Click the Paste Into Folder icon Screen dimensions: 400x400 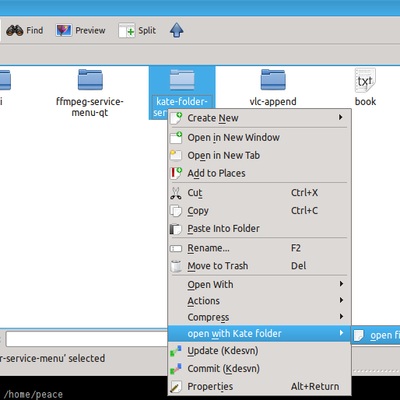click(176, 229)
